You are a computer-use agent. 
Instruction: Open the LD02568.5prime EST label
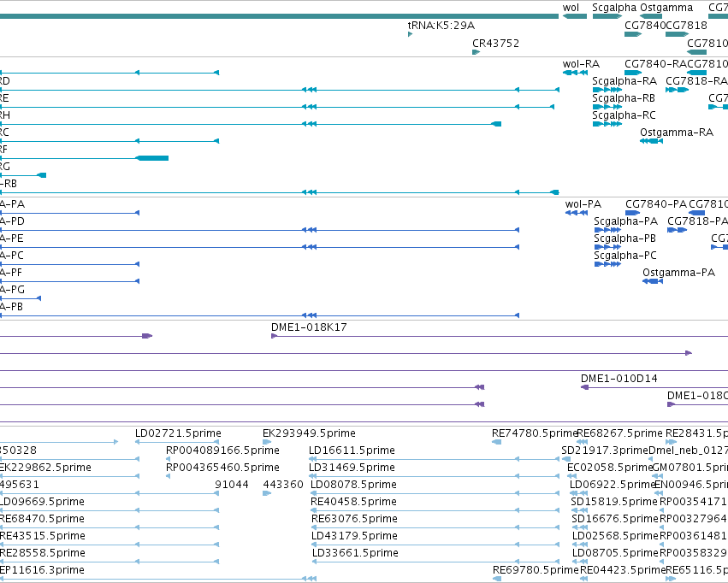615,537
